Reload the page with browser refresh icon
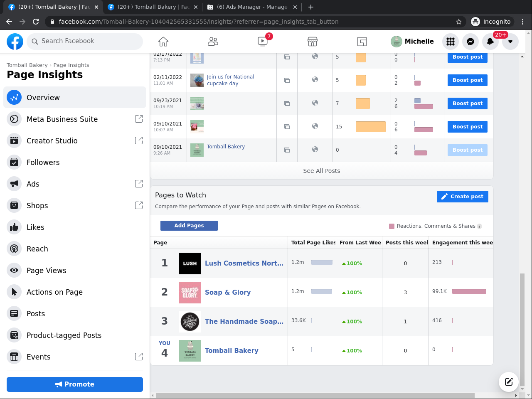 pyautogui.click(x=36, y=22)
